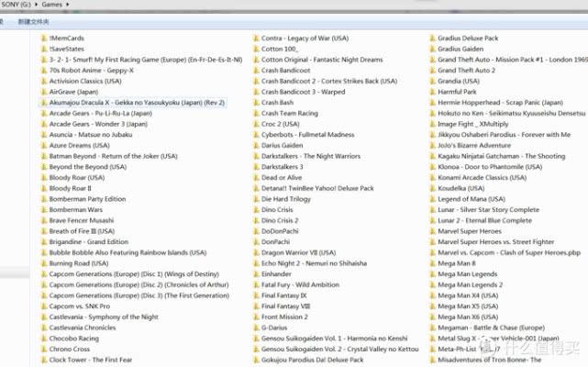The width and height of the screenshot is (588, 367).
Task: Open the folder icon beside !MemCards
Action: (44, 39)
